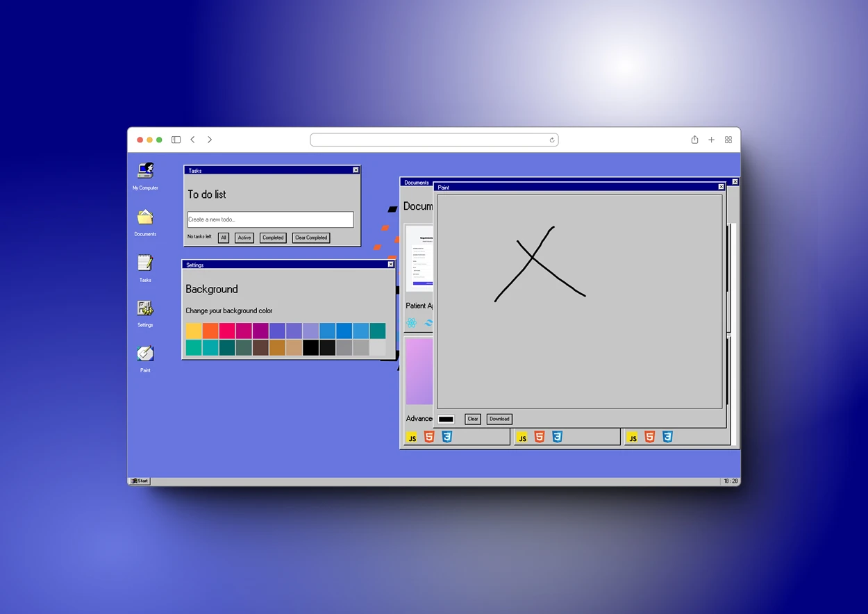This screenshot has width=868, height=614.
Task: Click the Create a new todo input field
Action: point(270,219)
